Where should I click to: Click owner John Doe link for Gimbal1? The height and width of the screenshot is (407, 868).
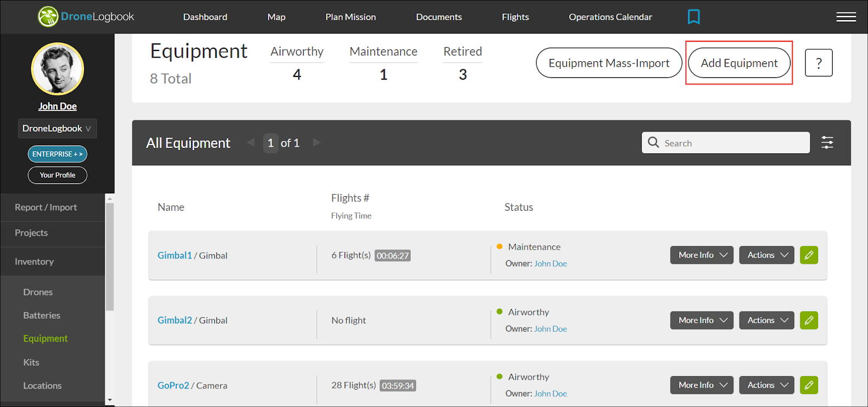pos(551,264)
